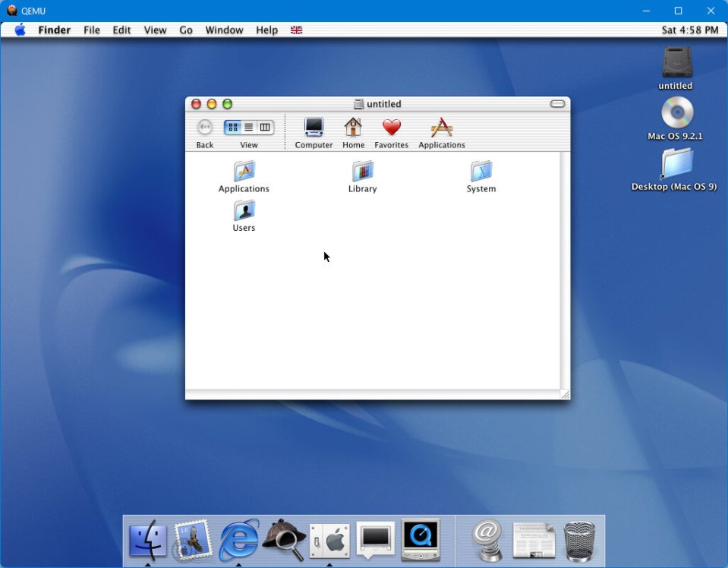
Task: Open the Go menu
Action: (x=186, y=30)
